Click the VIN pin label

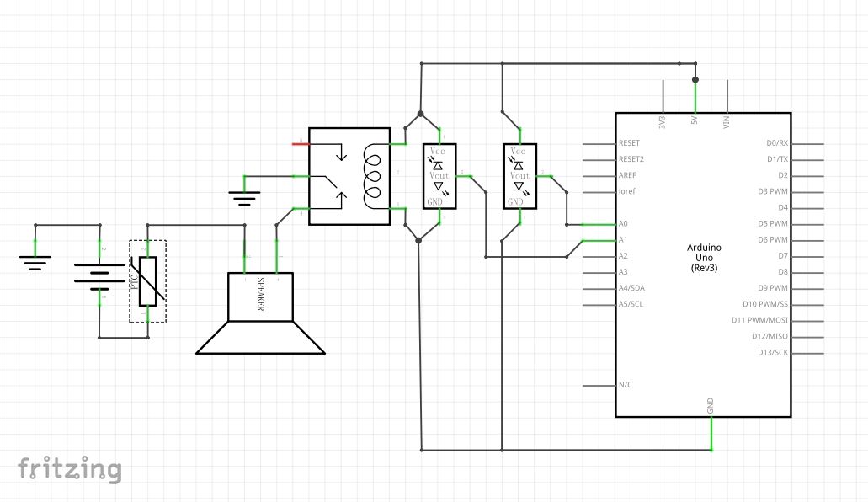point(727,122)
